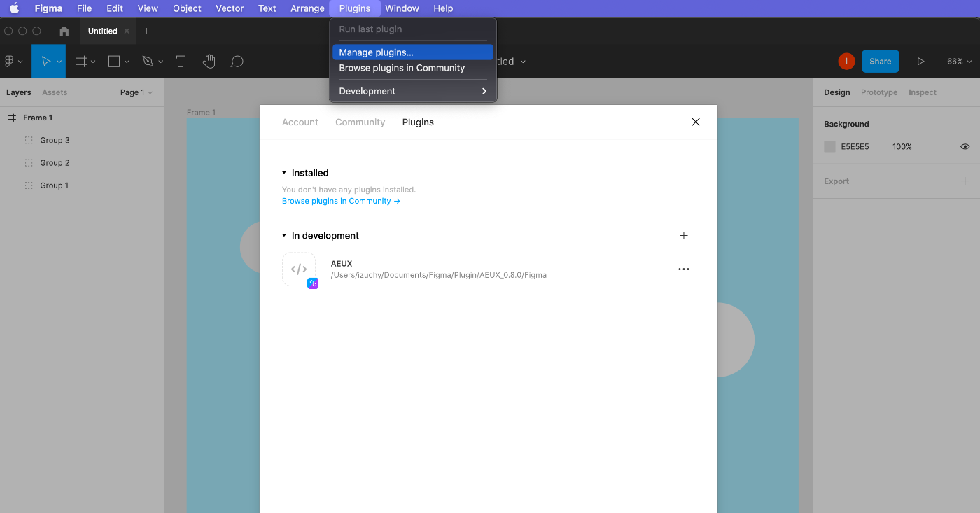This screenshot has width=980, height=513.
Task: Click the Present play icon
Action: [920, 62]
